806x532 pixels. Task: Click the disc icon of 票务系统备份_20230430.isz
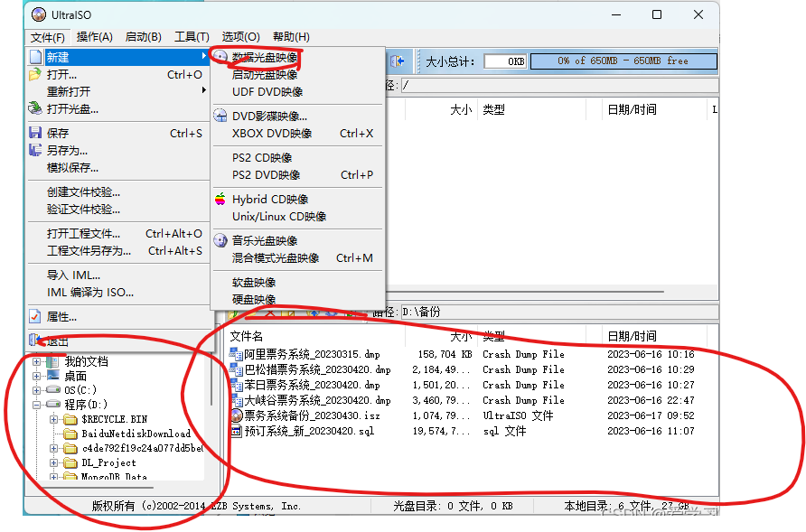(236, 415)
